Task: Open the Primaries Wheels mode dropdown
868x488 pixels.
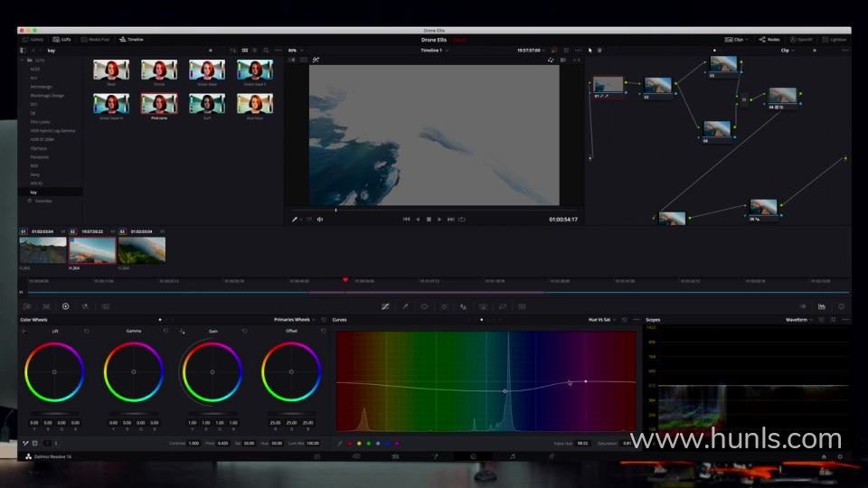Action: [x=295, y=320]
